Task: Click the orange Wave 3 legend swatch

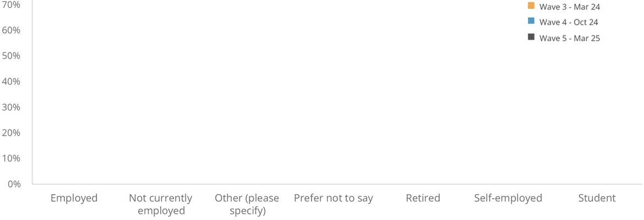Action: pyautogui.click(x=531, y=6)
